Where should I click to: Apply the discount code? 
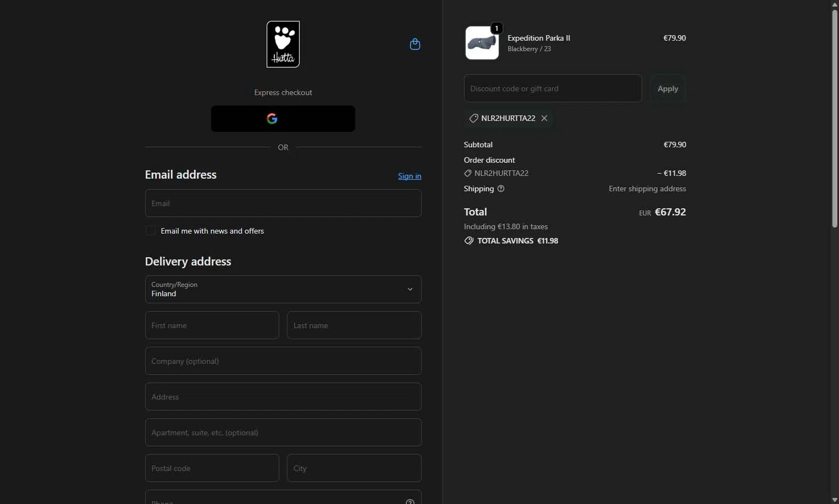[x=668, y=88]
